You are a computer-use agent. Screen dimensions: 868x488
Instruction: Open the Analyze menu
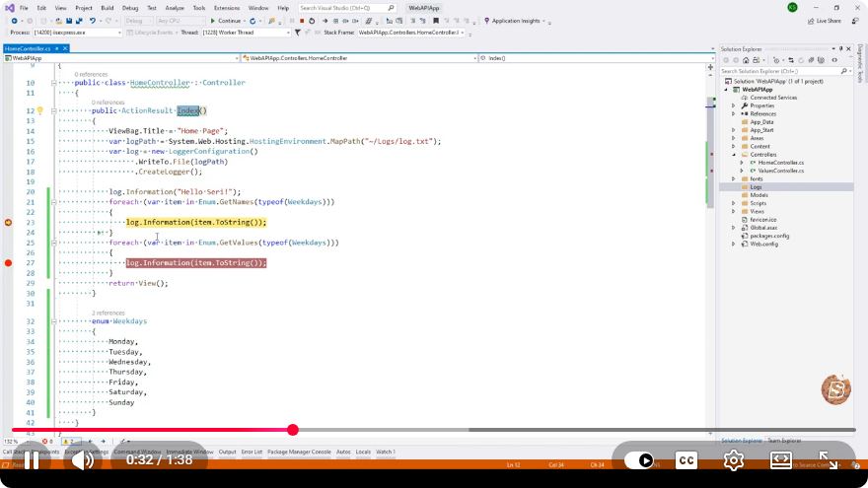175,8
